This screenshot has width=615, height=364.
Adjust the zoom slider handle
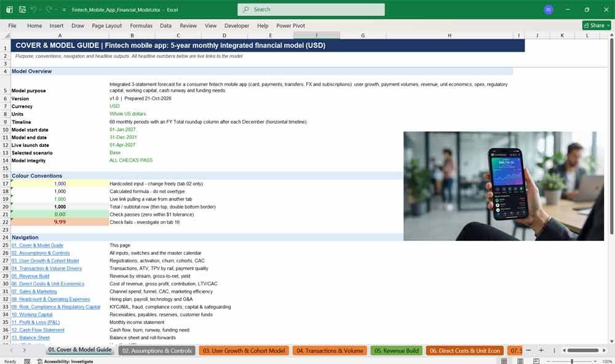tap(572, 362)
